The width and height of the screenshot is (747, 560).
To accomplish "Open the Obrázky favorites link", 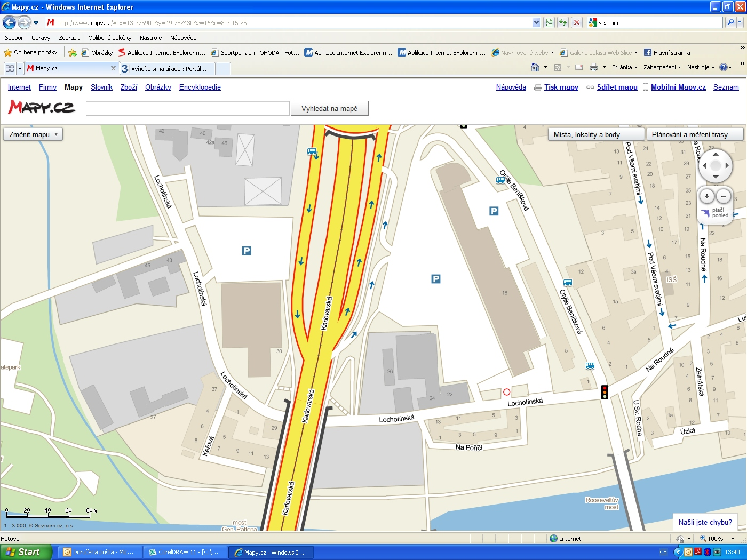I will (97, 52).
